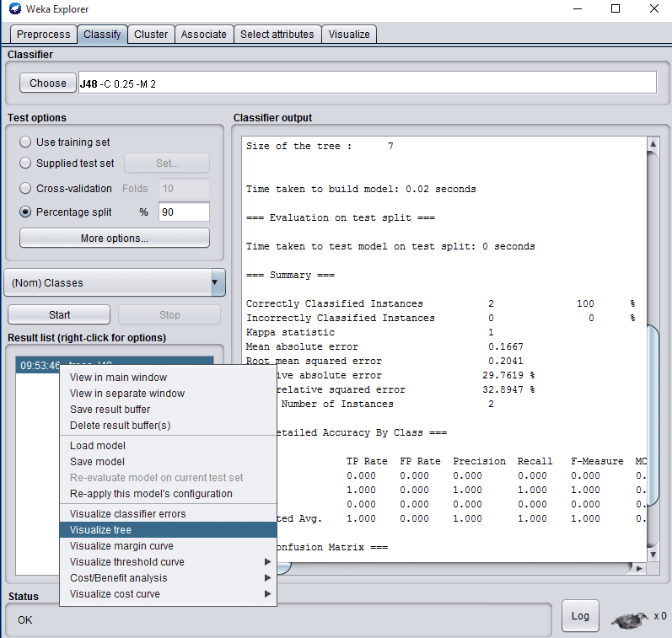Screen dimensions: 672x638
Task: Maximize the Weka Explorer window
Action: point(616,8)
